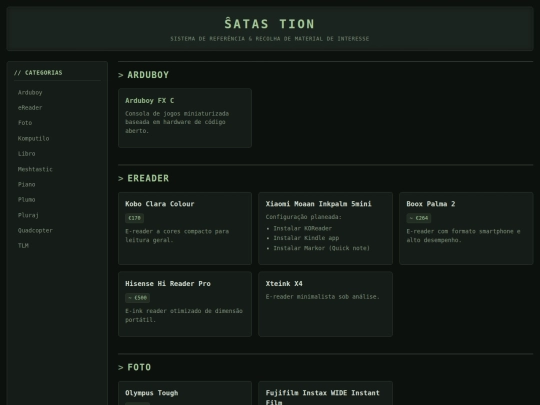Screen dimensions: 540x405
Task: Open the TLM category
Action: 23,246
